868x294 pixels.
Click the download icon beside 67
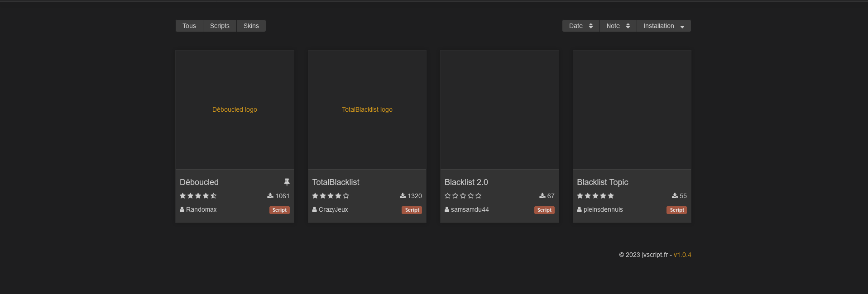pos(542,196)
